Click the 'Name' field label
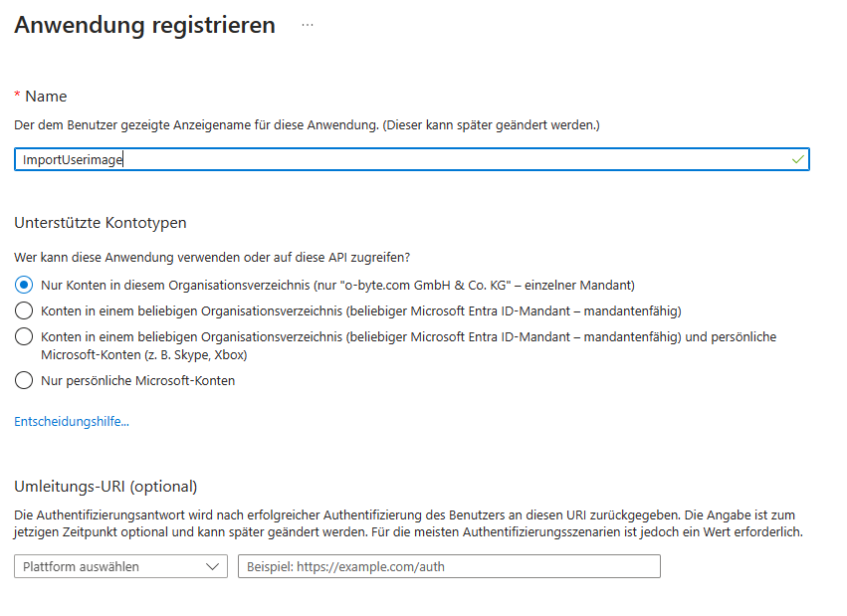Image resolution: width=847 pixels, height=616 pixels. point(46,97)
